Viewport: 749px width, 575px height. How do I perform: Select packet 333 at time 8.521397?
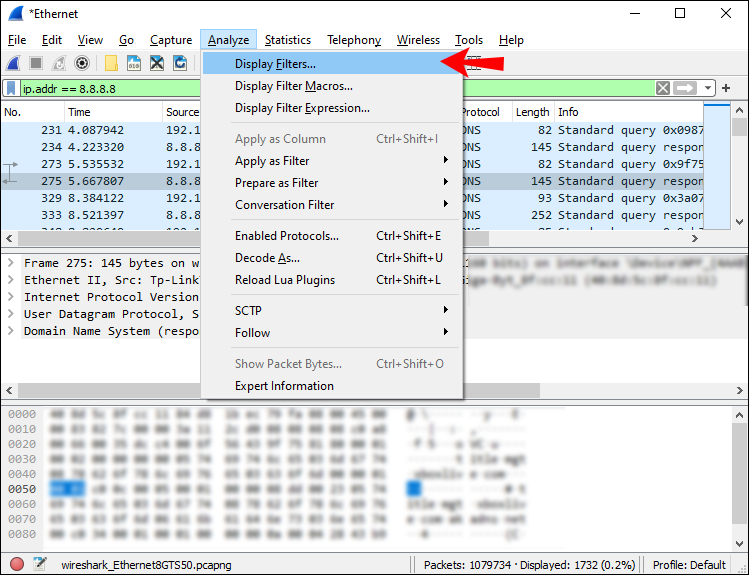point(101,215)
